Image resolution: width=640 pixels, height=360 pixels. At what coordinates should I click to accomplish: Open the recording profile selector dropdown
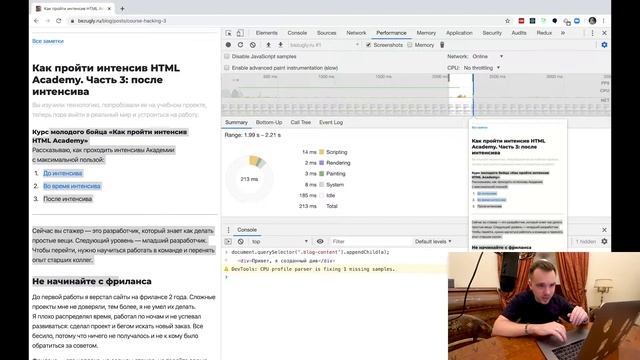[x=324, y=45]
